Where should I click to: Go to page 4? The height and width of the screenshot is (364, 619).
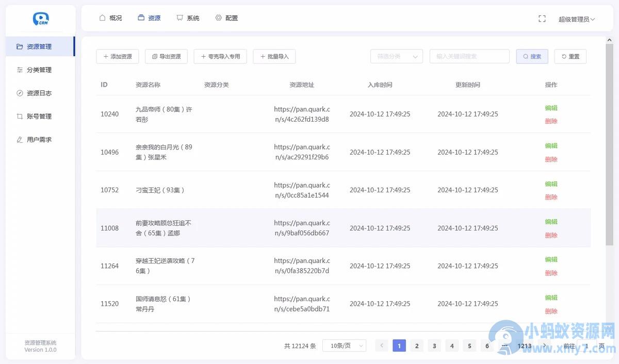coord(452,345)
